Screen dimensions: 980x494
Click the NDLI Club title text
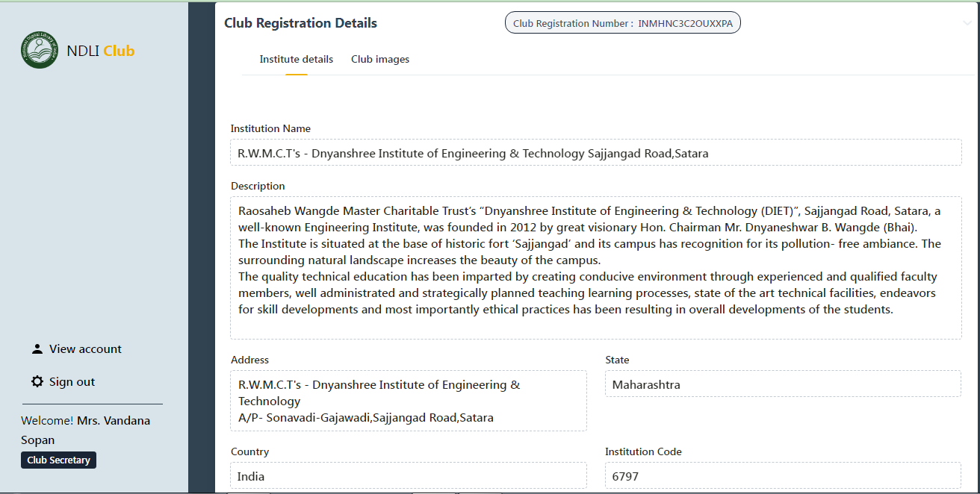tap(100, 51)
